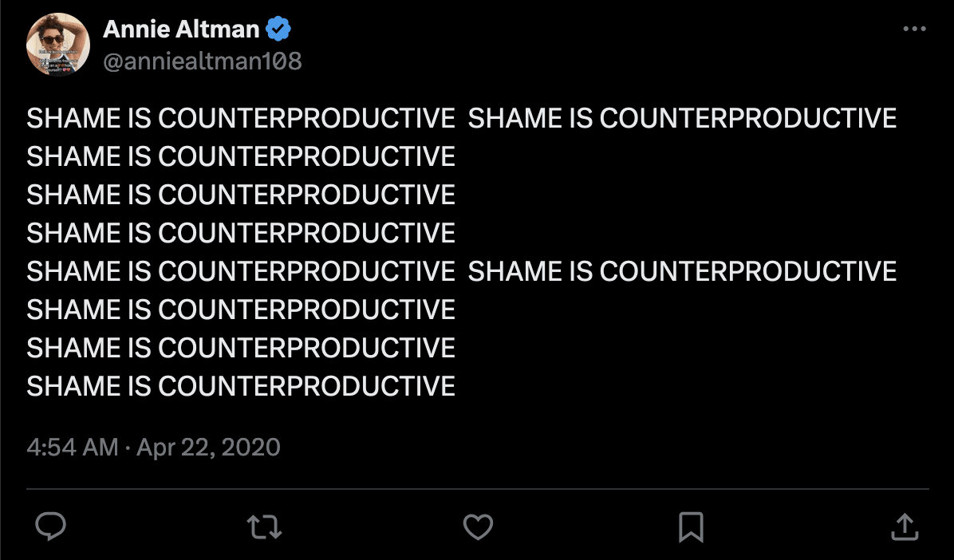Open Annie Altman's profile picture
The height and width of the screenshot is (560, 954).
coord(58,45)
